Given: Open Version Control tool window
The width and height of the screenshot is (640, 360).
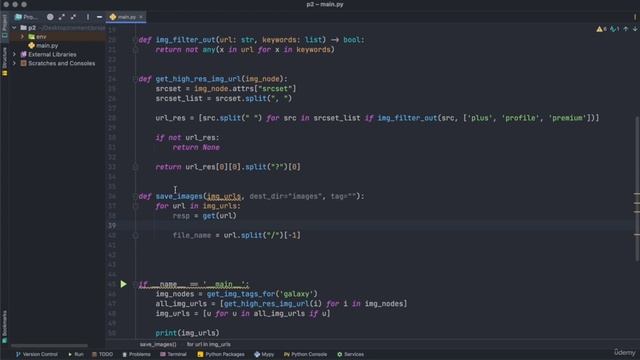Looking at the screenshot, I should [37, 354].
